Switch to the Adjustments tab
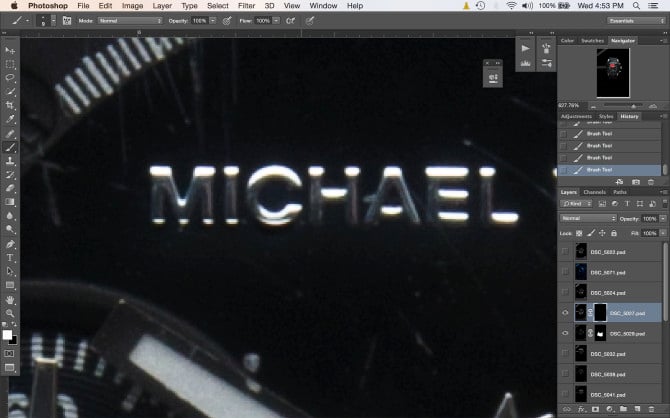Image resolution: width=670 pixels, height=418 pixels. [576, 116]
